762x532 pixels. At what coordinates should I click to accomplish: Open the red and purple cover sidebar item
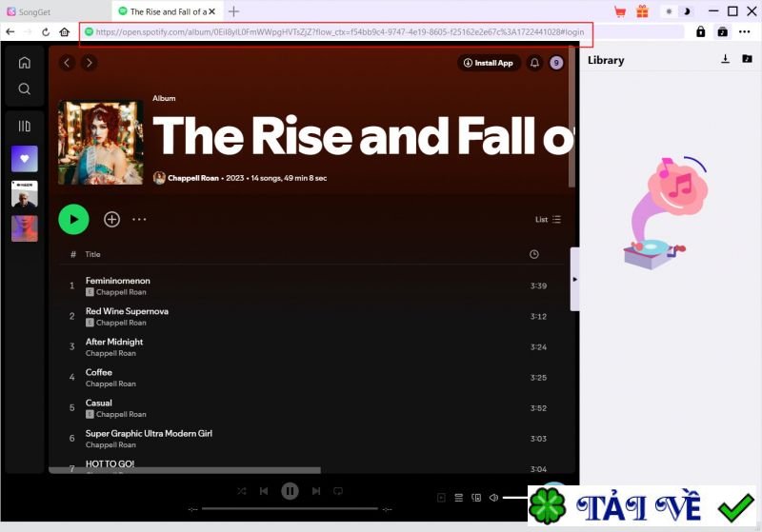(x=25, y=228)
